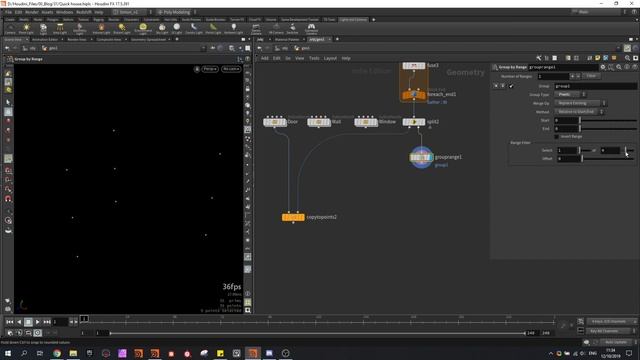Open the network editor Layout menu

(x=330, y=58)
